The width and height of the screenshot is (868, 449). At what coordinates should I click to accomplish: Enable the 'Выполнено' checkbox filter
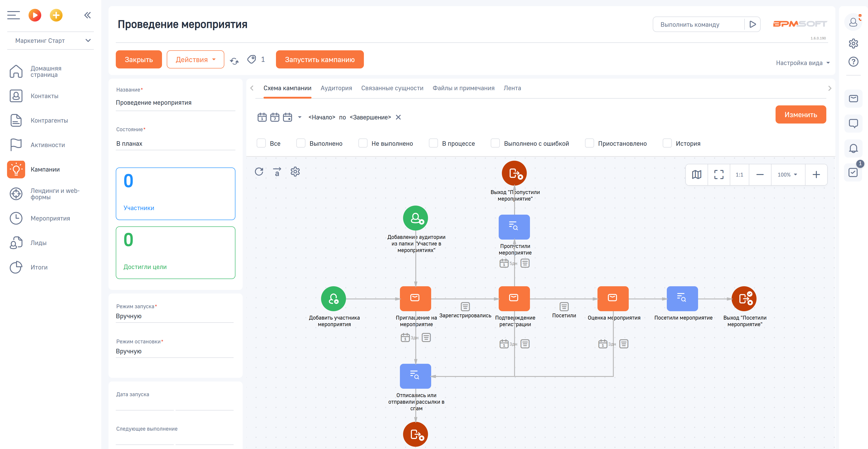click(301, 143)
